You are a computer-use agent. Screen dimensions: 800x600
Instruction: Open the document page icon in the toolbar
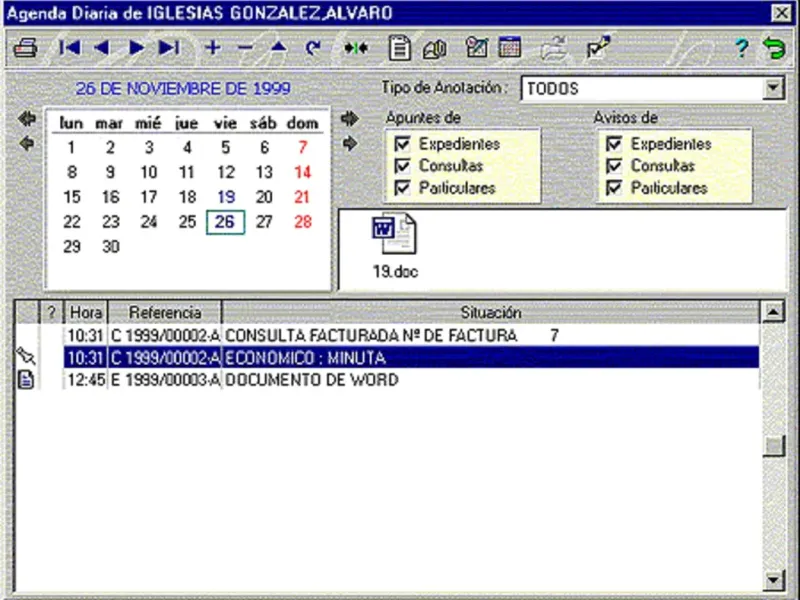coord(399,48)
